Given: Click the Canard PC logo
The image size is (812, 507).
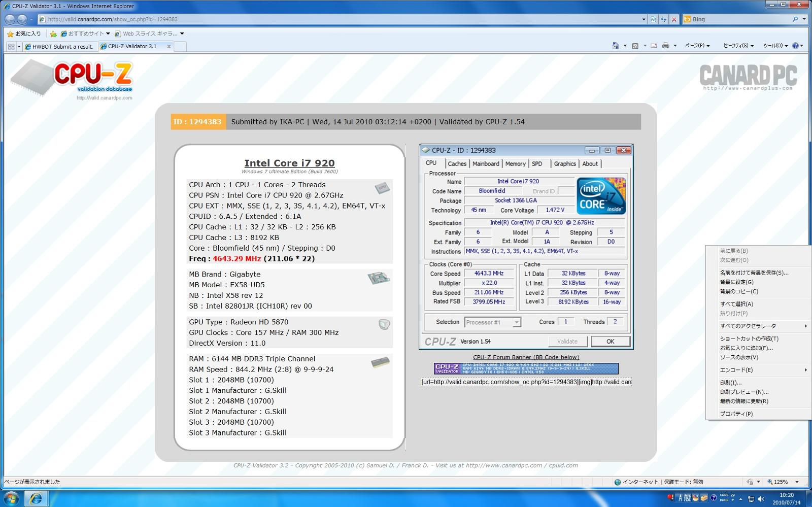Looking at the screenshot, I should tap(748, 77).
